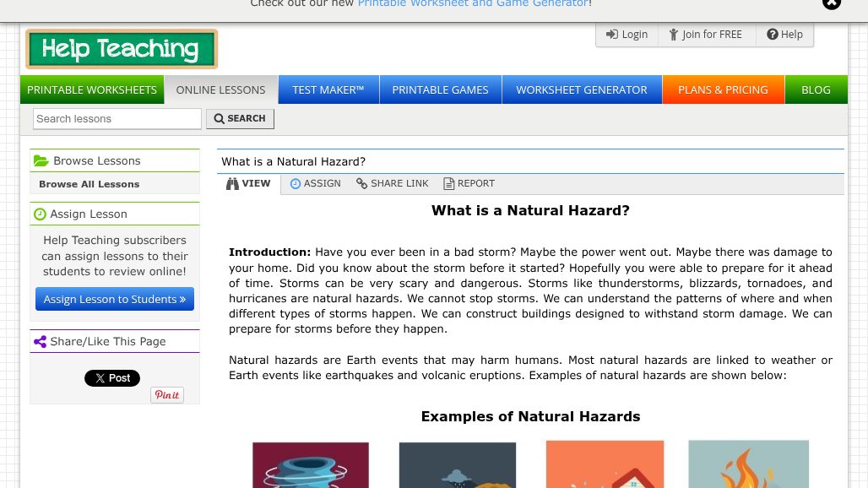The image size is (868, 488).
Task: Click the tornado hazard image
Action: tap(311, 464)
